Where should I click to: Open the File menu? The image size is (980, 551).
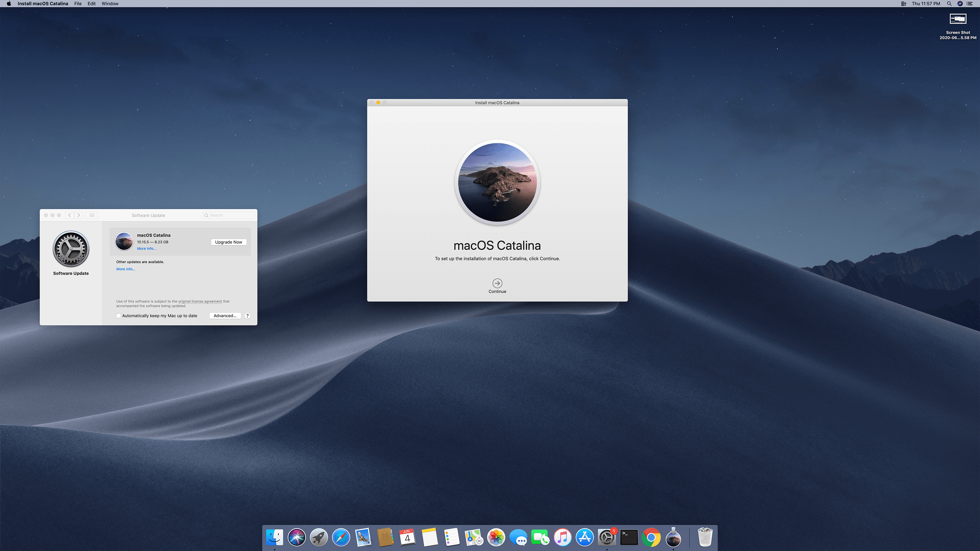78,4
